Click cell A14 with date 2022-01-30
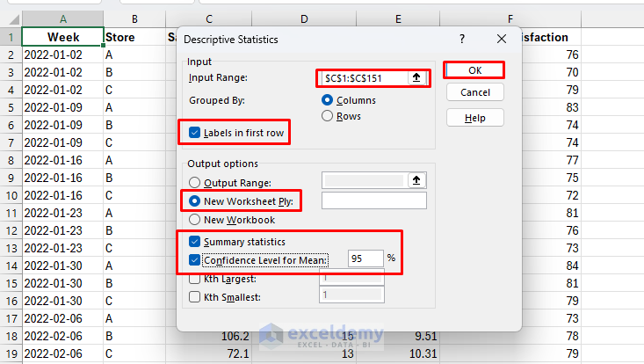 point(62,266)
